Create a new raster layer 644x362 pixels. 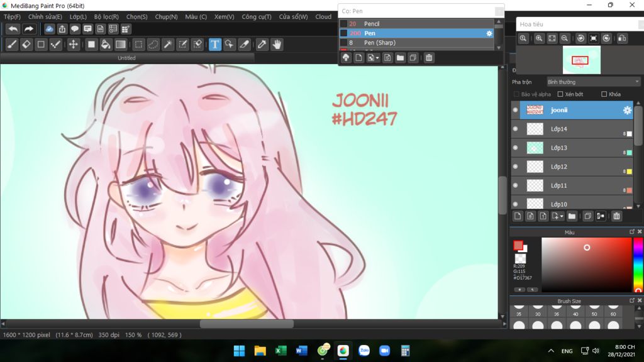pyautogui.click(x=518, y=216)
